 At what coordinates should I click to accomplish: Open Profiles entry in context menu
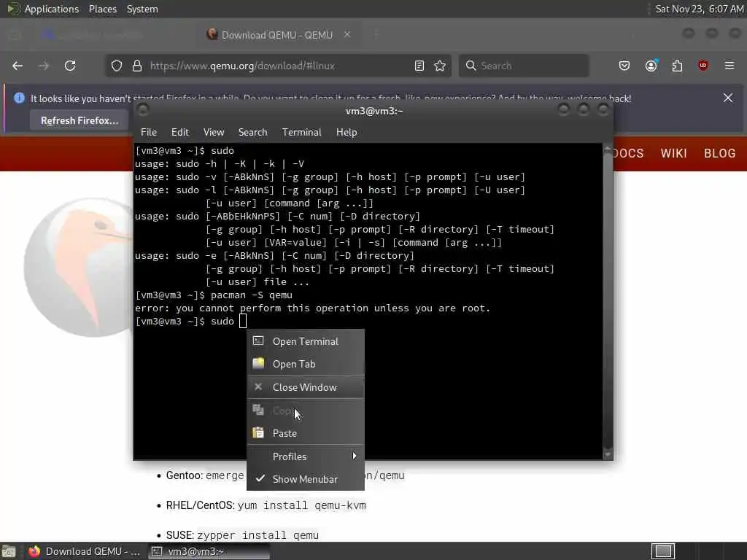306,456
